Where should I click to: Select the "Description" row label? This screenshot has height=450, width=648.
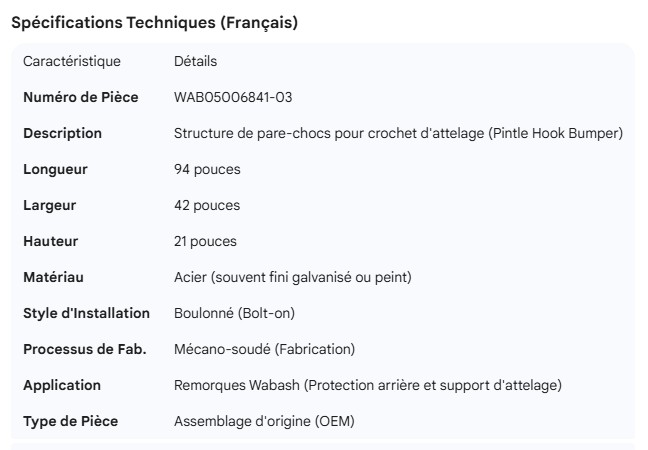[x=62, y=134]
